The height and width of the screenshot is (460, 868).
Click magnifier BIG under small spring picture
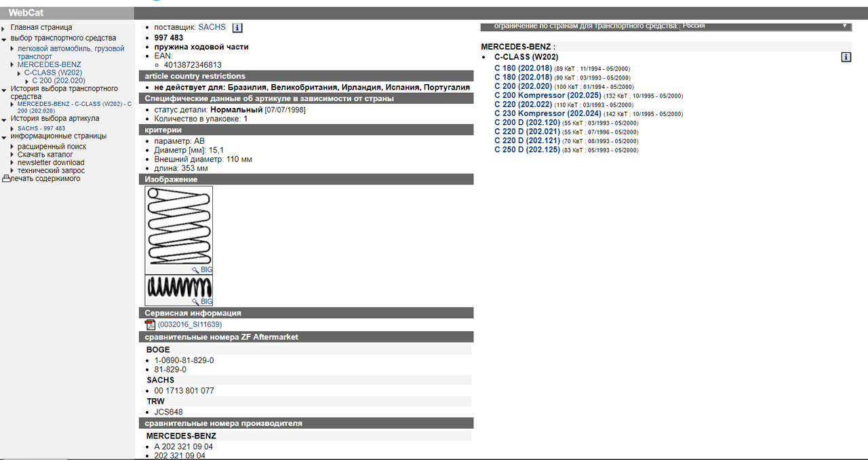tap(202, 301)
